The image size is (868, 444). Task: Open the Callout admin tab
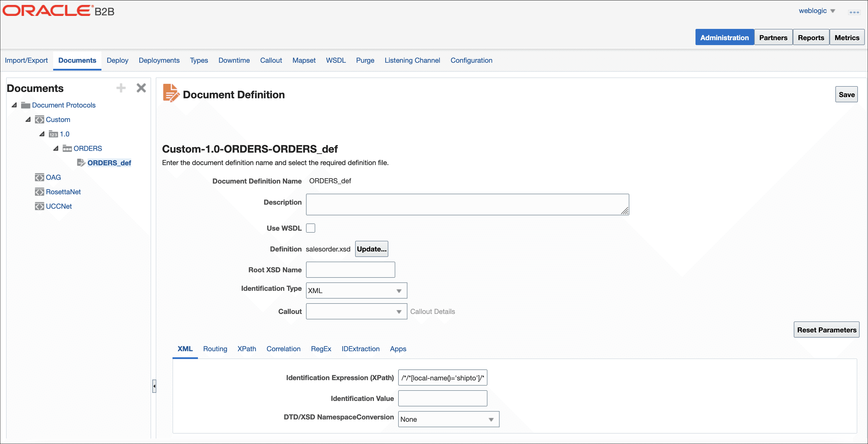point(271,60)
